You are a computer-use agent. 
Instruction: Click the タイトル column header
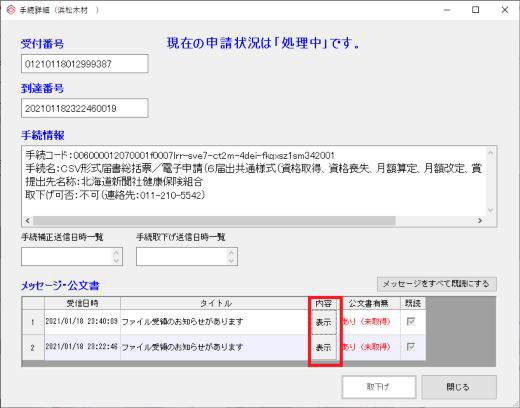click(x=216, y=303)
